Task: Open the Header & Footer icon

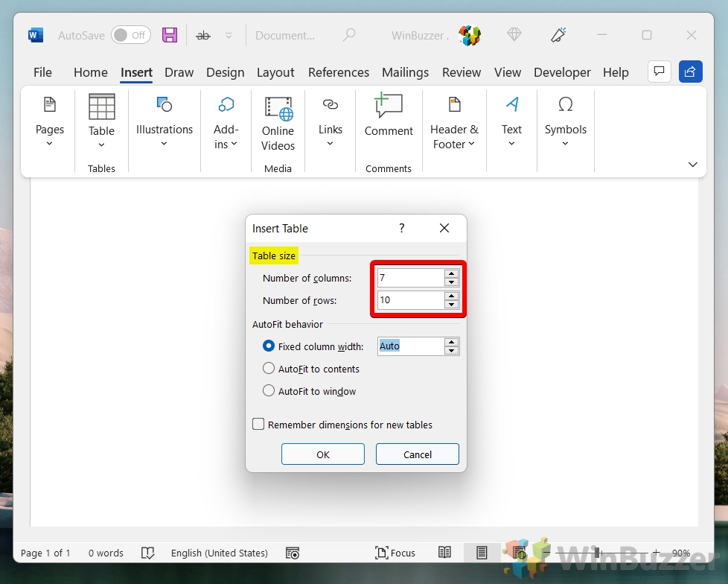Action: pos(455,104)
